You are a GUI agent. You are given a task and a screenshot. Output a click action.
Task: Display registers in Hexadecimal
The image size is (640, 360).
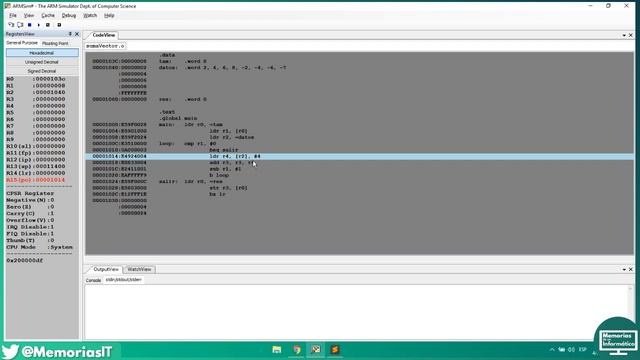[42, 53]
